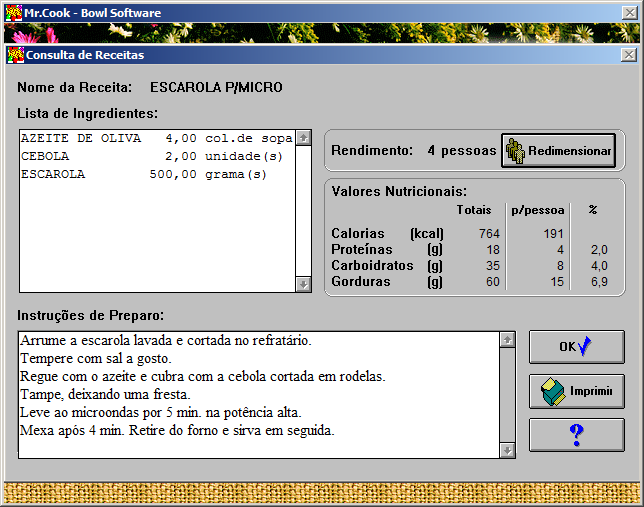
Task: Confirm with the OK checkmark button
Action: [576, 347]
